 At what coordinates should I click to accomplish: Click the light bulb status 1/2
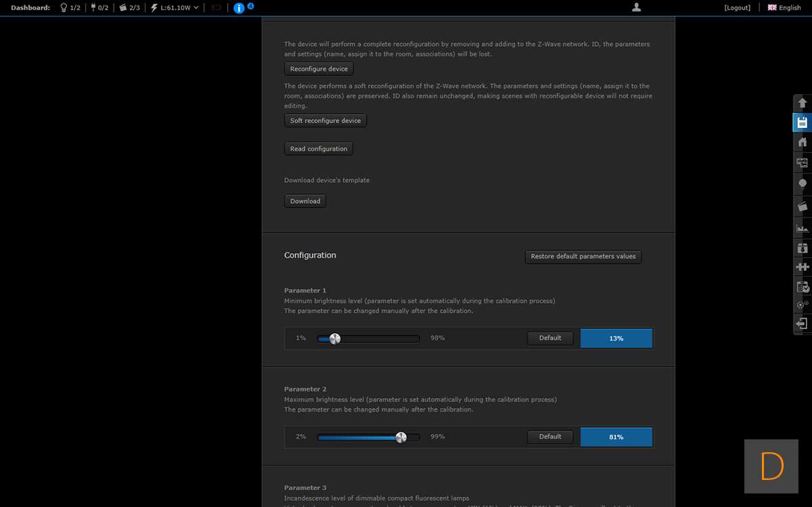coord(70,7)
